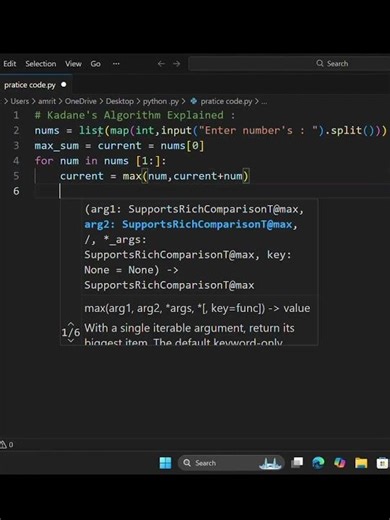Focus the VS Code Search box

[x=289, y=64]
